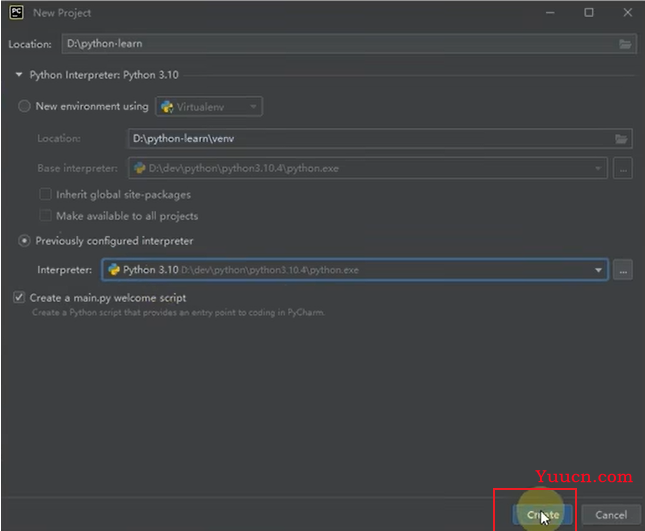645x531 pixels.
Task: Minimize the New Project window
Action: point(550,13)
